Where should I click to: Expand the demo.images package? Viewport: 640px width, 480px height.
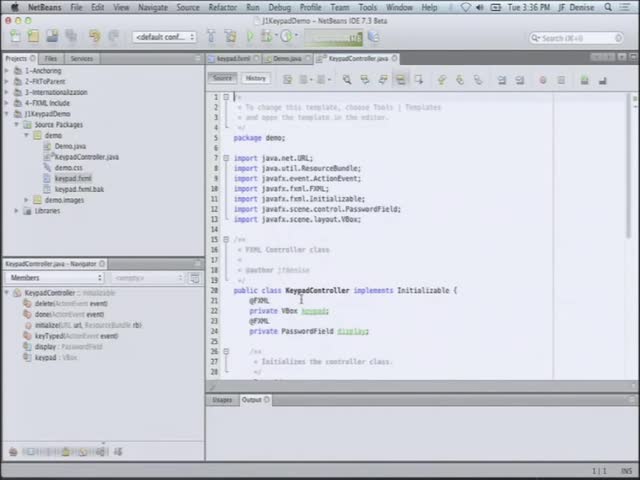coord(27,200)
